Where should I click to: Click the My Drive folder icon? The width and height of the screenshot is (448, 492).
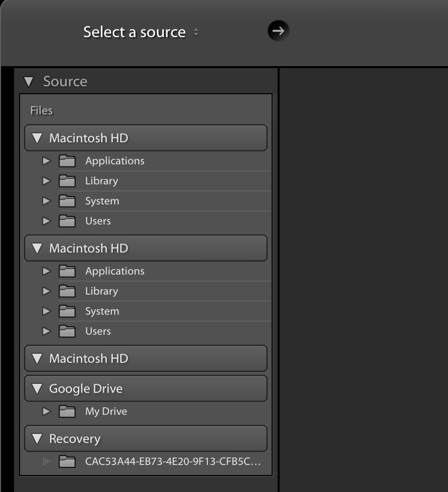pyautogui.click(x=67, y=411)
